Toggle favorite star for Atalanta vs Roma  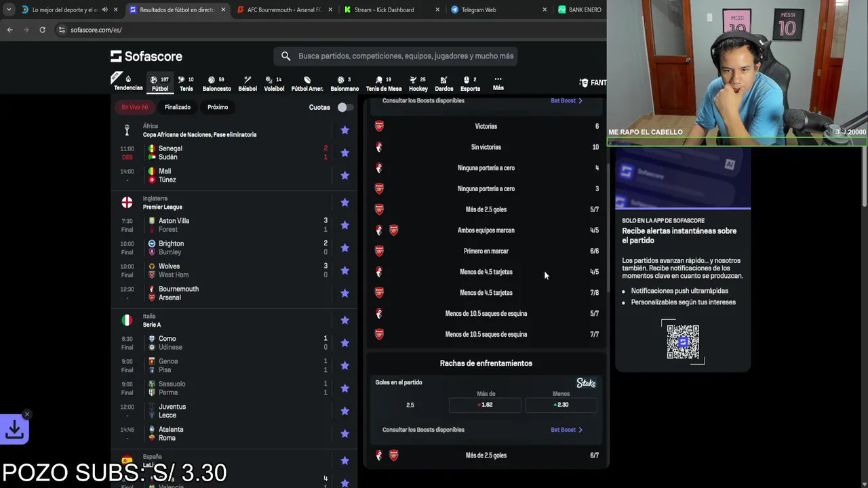344,434
